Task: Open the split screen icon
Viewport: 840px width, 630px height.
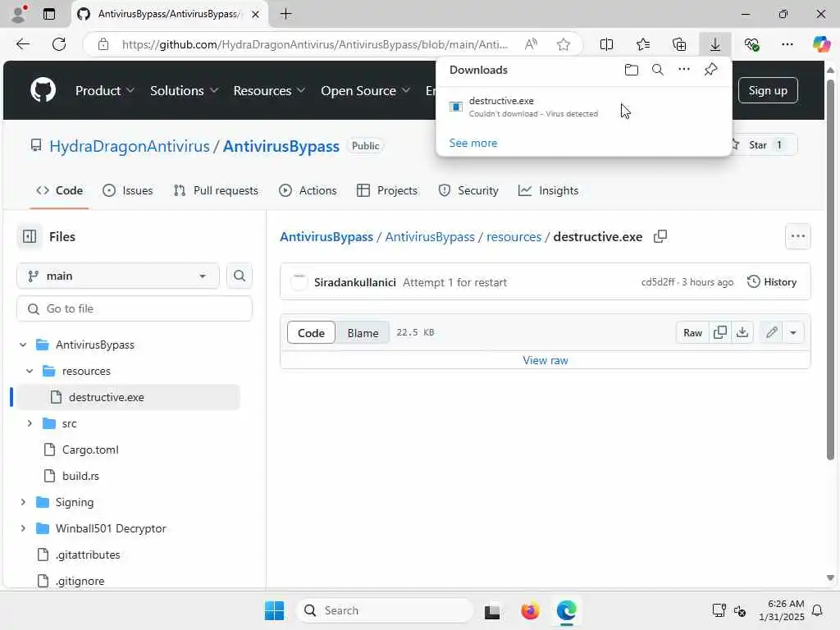Action: 606,44
